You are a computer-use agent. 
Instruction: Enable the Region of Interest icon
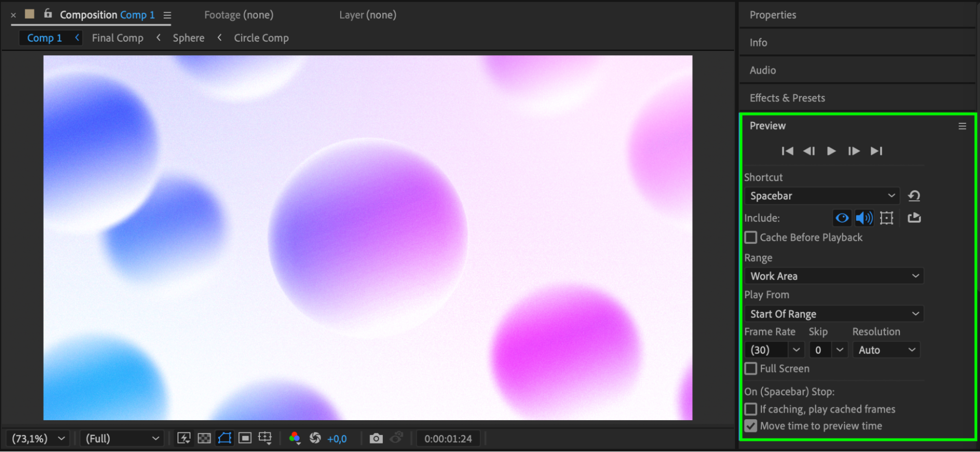click(x=245, y=438)
